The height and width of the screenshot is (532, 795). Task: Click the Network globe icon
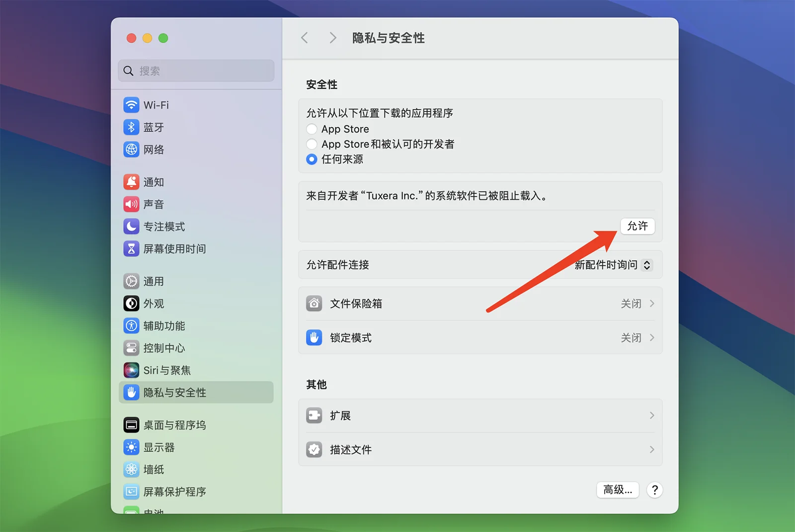(131, 150)
